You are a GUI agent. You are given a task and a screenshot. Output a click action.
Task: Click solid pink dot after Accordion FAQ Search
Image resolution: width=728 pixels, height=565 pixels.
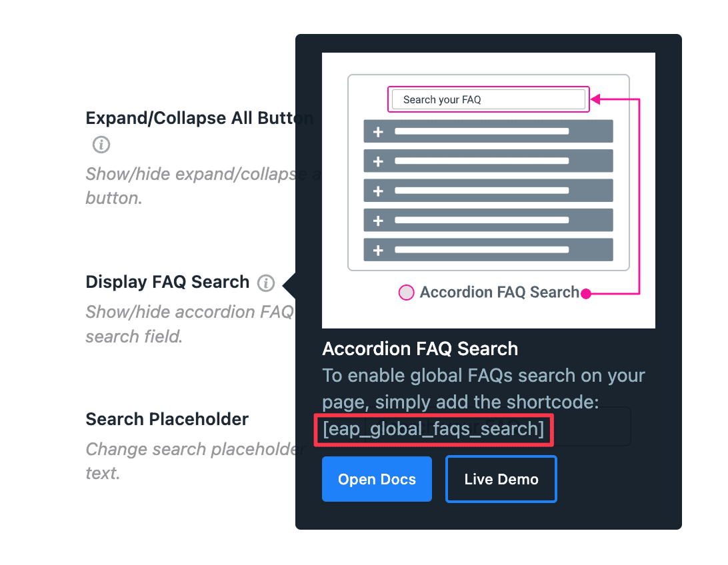586,293
